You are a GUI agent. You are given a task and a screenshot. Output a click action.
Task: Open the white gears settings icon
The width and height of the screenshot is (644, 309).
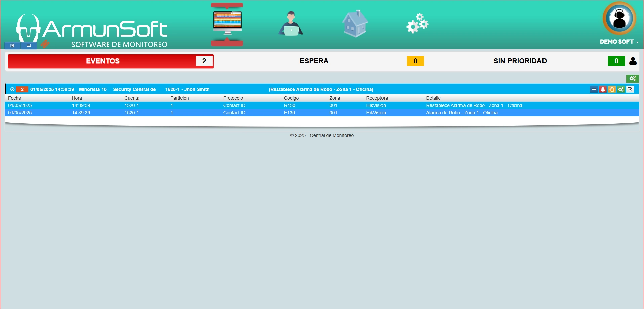tap(417, 24)
